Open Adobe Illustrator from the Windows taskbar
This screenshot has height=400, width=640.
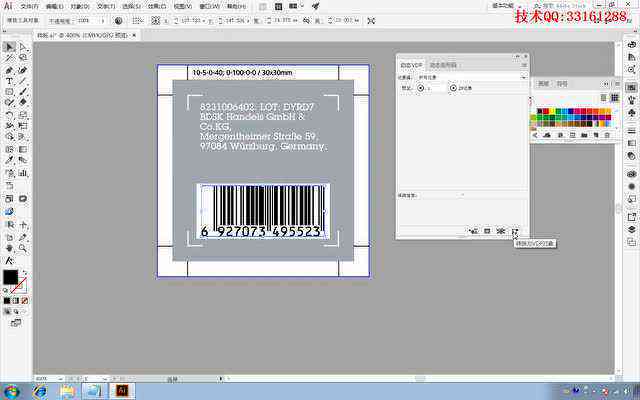122,391
